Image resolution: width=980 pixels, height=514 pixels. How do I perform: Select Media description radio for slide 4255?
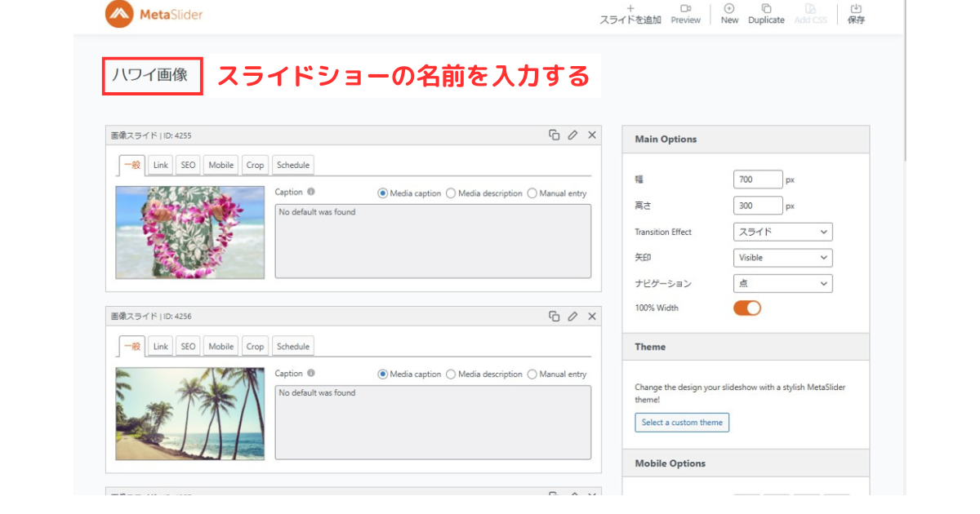pyautogui.click(x=451, y=193)
